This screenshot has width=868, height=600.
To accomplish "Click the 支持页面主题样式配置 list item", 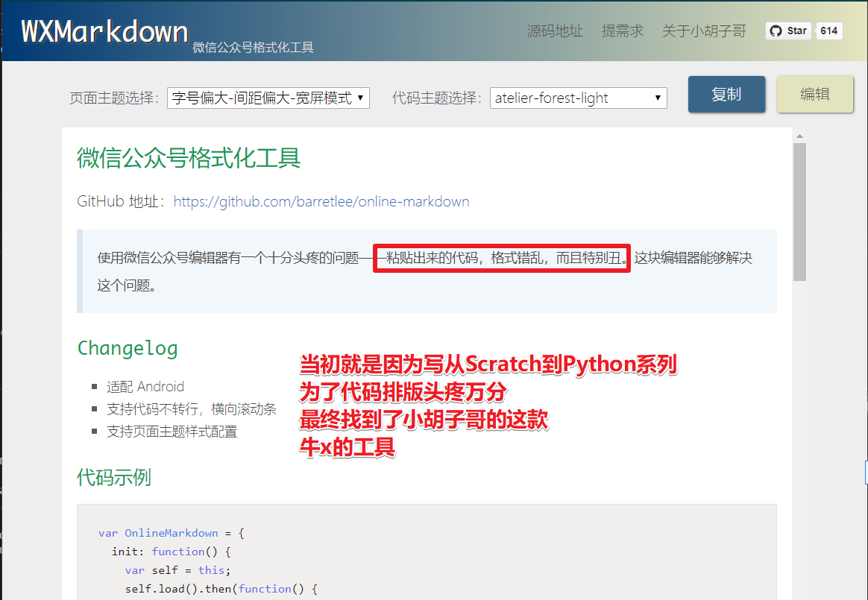I will (x=172, y=432).
